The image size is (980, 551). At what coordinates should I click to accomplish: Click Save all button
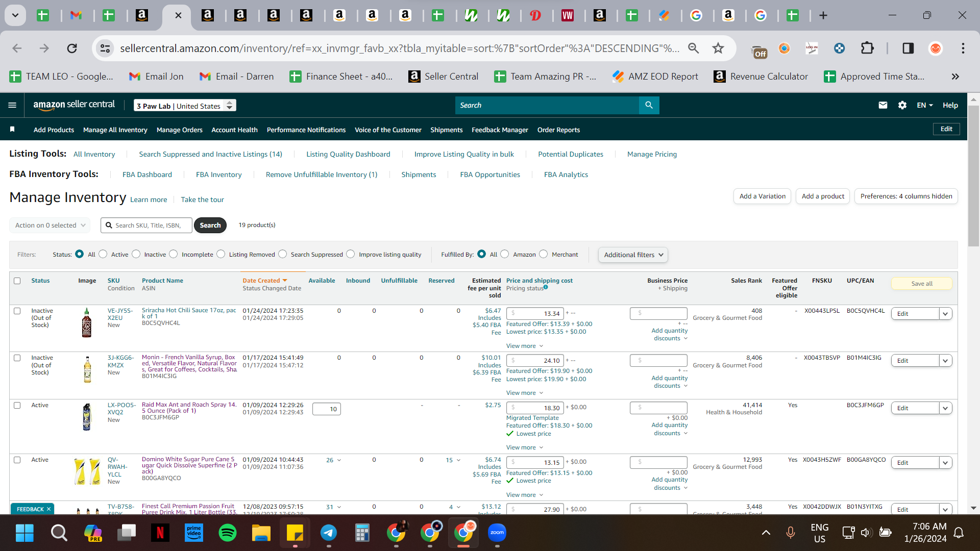pos(922,284)
